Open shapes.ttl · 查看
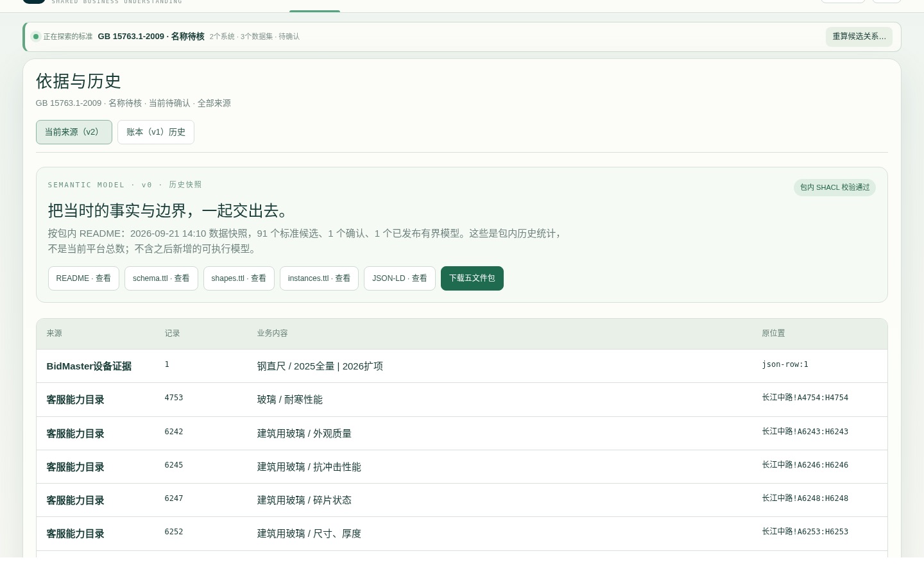The height and width of the screenshot is (585, 924). click(239, 278)
